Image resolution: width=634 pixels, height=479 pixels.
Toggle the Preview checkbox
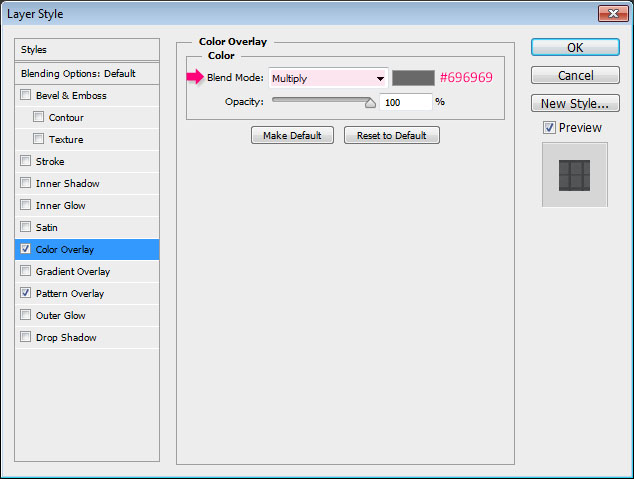[x=549, y=128]
